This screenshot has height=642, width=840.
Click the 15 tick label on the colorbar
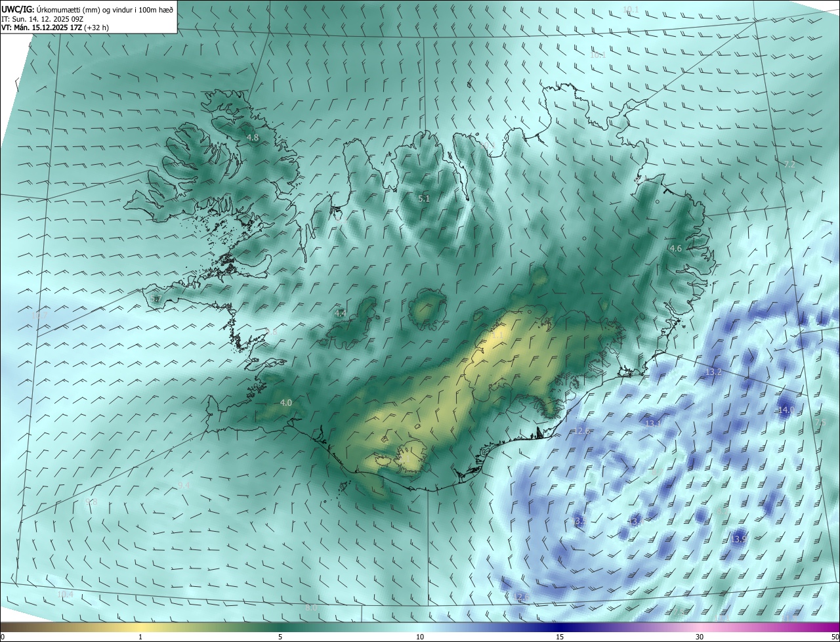[560, 637]
